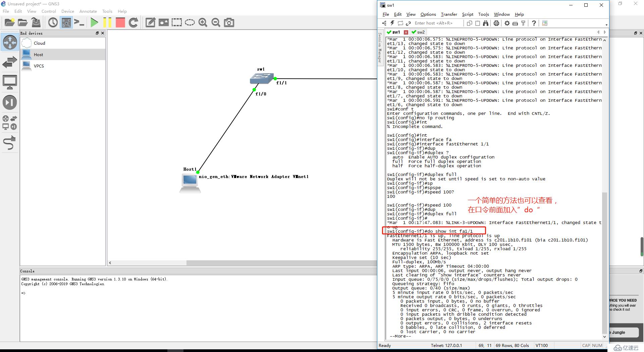
Task: Select the Insert picture tool
Action: click(163, 23)
